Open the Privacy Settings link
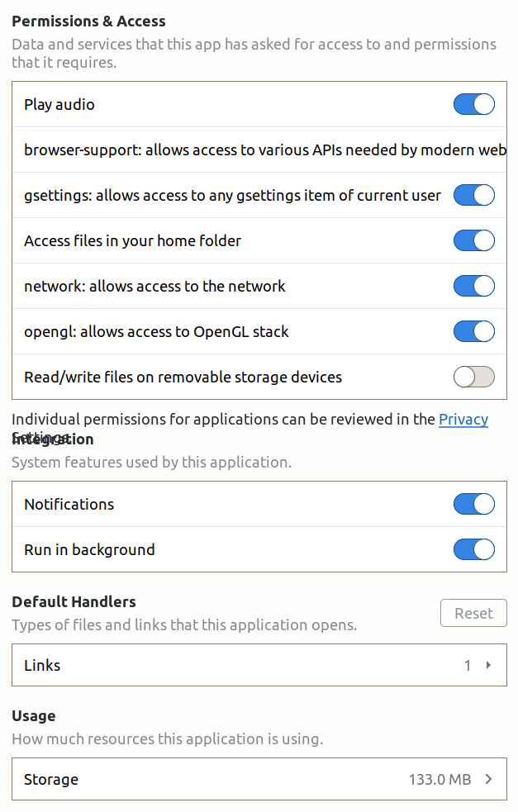 click(463, 420)
